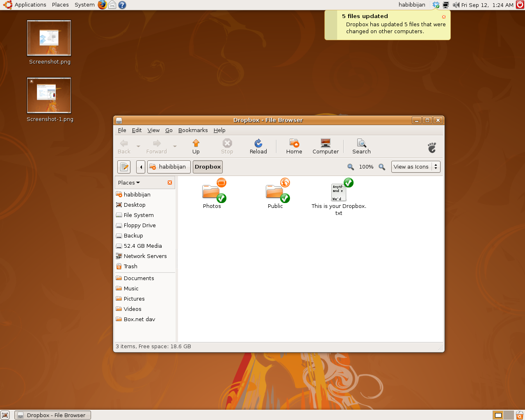Open the File menu
The image size is (525, 420).
pyautogui.click(x=122, y=130)
